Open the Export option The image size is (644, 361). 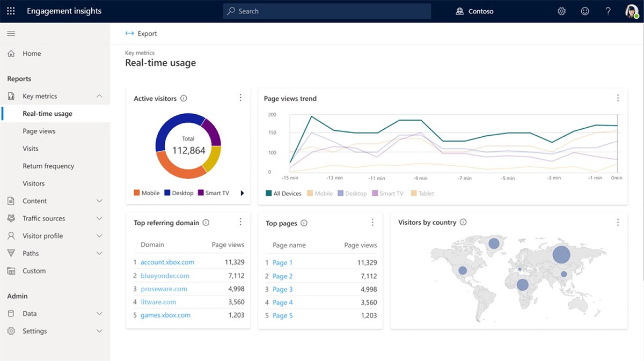[x=141, y=33]
